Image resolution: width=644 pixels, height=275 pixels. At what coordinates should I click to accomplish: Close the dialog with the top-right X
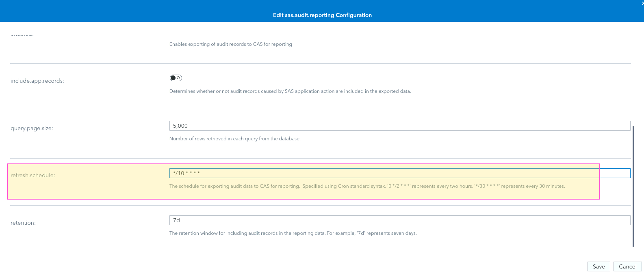pyautogui.click(x=642, y=3)
